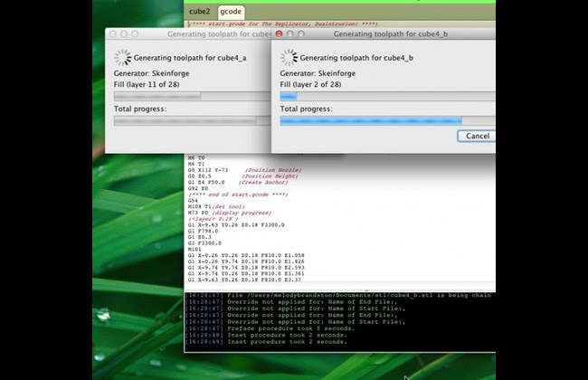
Task: Close the cube4_a toolpath dialog
Action: tap(112, 33)
